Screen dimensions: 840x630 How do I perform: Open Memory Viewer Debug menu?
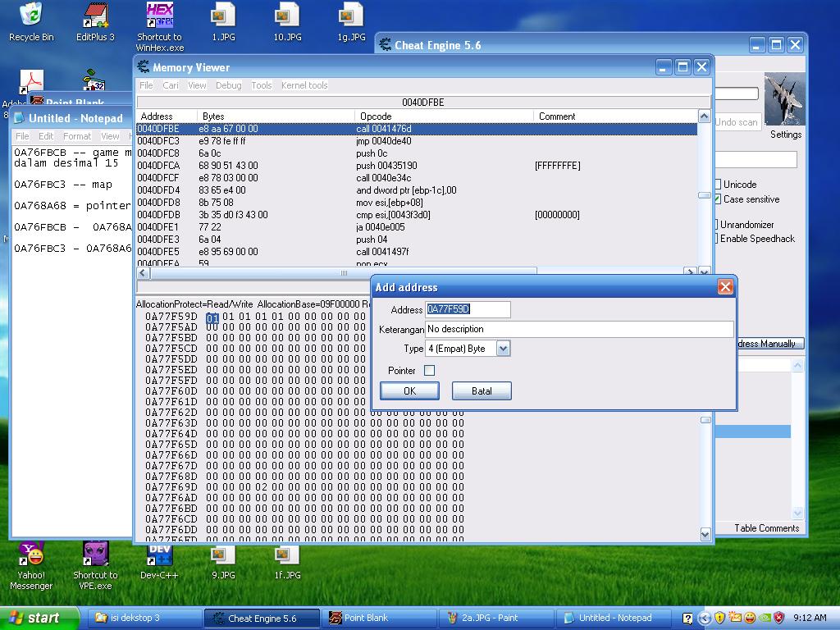pos(228,85)
